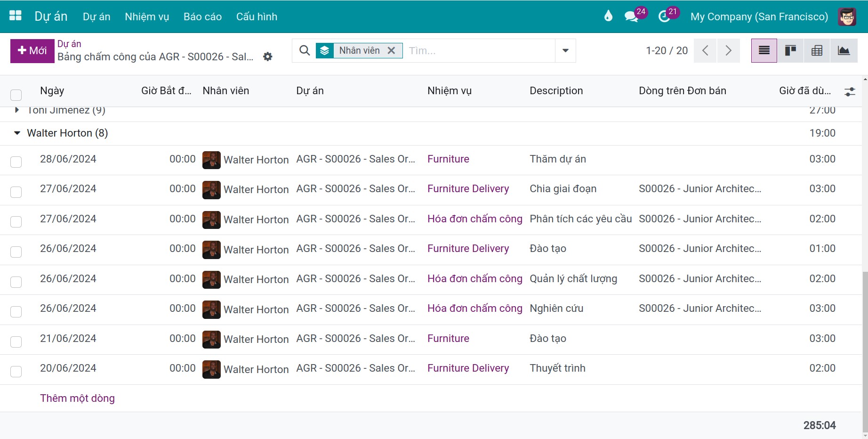
Task: Open optional columns adjust settings icon
Action: pyautogui.click(x=850, y=91)
